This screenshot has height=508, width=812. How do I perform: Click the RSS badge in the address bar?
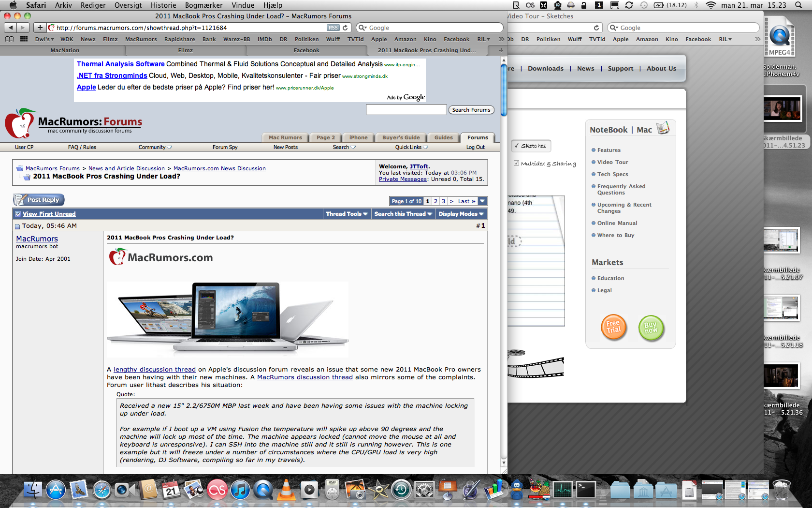333,28
